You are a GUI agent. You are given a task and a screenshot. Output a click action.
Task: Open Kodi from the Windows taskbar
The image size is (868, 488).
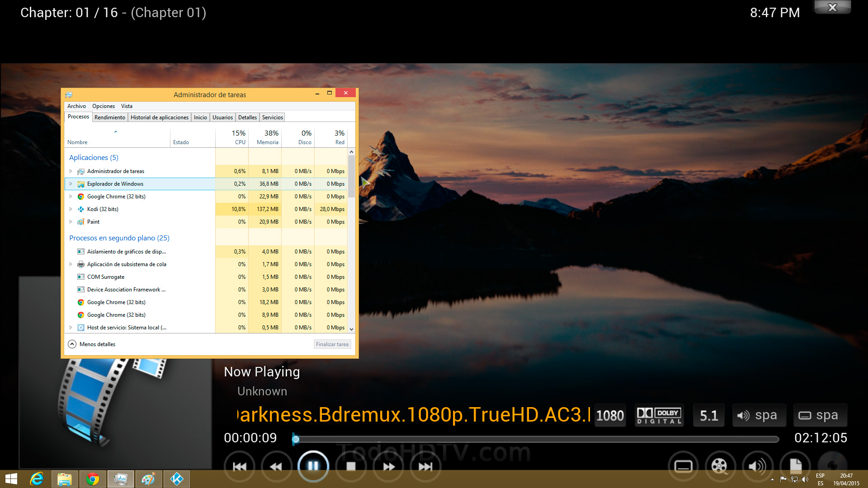click(x=176, y=479)
